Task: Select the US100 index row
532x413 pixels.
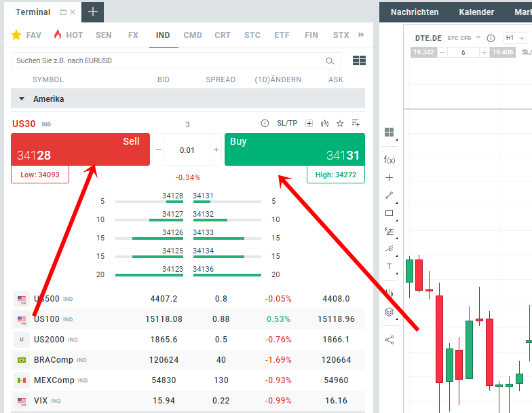Action: pos(188,319)
